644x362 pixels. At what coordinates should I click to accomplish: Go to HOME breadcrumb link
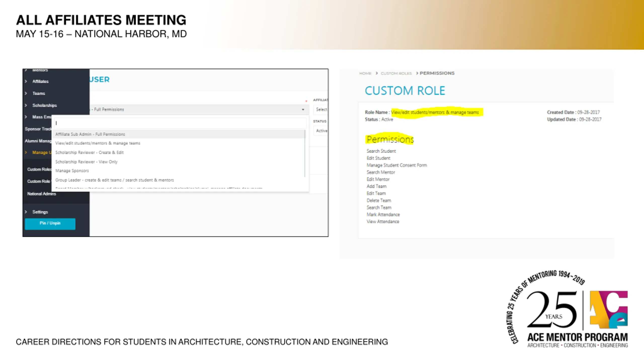pos(365,73)
